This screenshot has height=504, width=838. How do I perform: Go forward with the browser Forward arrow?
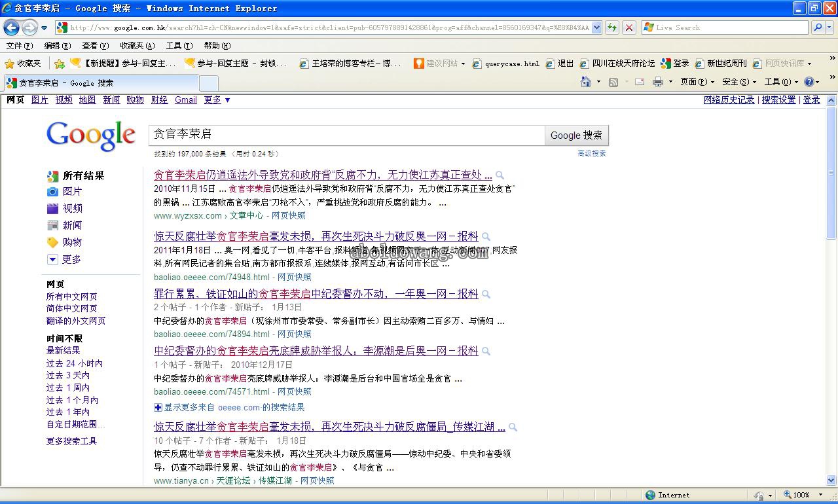(29, 27)
